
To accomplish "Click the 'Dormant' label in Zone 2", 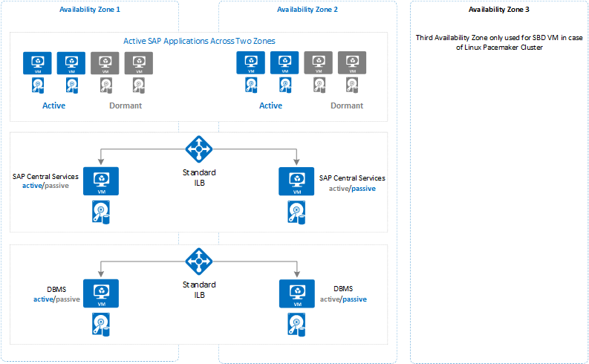I will coord(347,105).
